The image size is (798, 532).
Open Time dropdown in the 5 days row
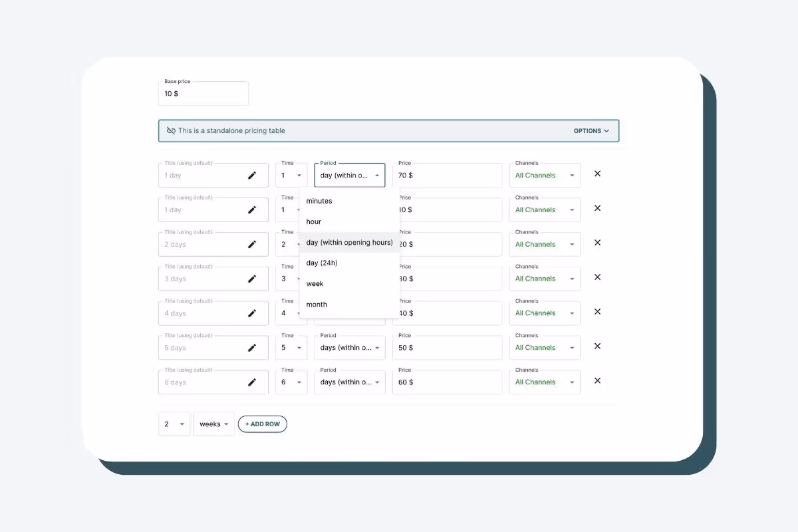(x=291, y=348)
